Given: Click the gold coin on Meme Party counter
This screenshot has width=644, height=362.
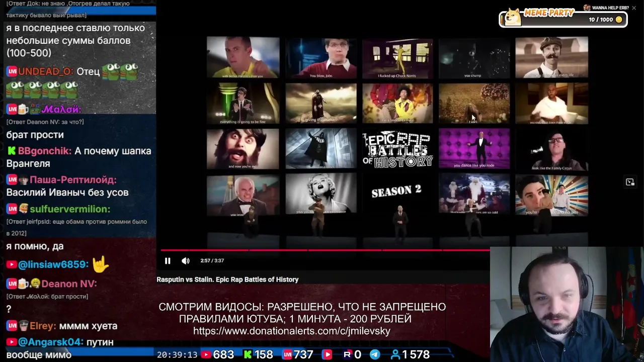Looking at the screenshot, I should pyautogui.click(x=619, y=20).
